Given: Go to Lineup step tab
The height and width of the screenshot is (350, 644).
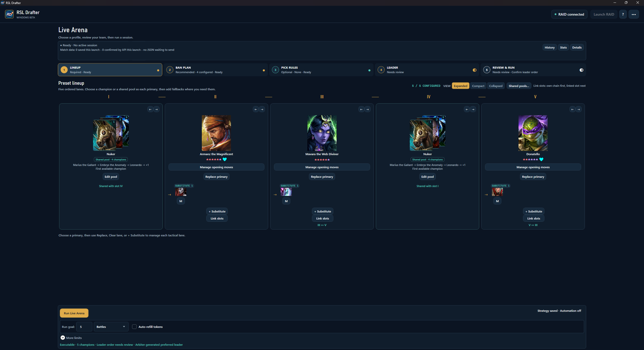Looking at the screenshot, I should [110, 70].
